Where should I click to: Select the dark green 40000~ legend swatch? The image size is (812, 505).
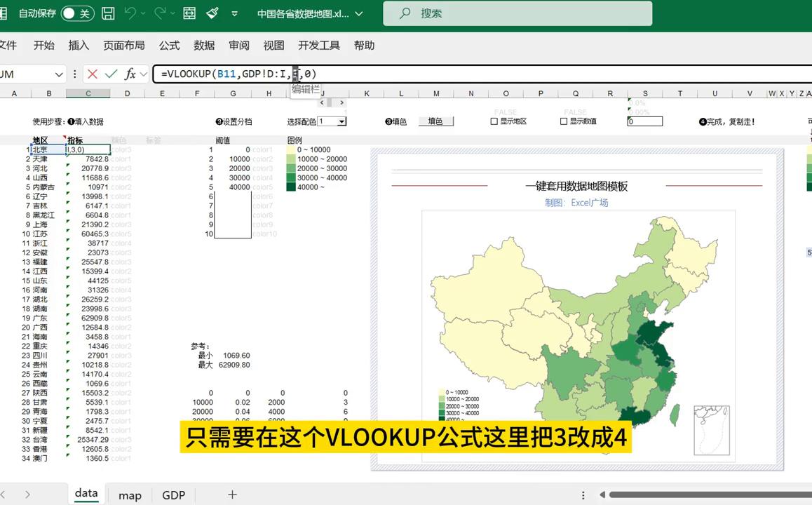(x=291, y=187)
